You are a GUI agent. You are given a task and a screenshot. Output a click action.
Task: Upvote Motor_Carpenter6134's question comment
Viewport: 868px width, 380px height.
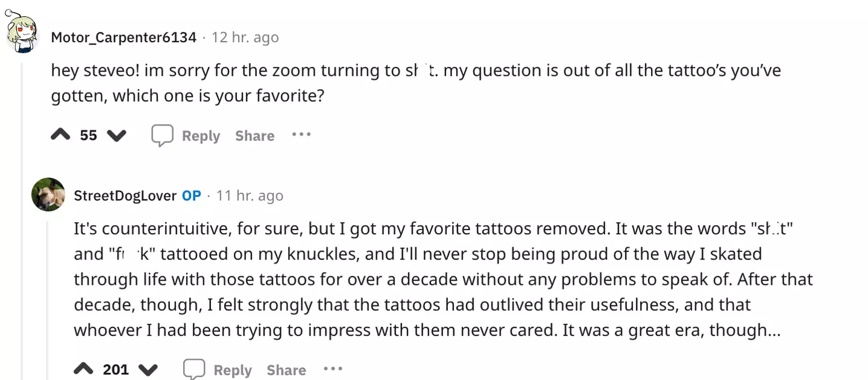tap(60, 135)
